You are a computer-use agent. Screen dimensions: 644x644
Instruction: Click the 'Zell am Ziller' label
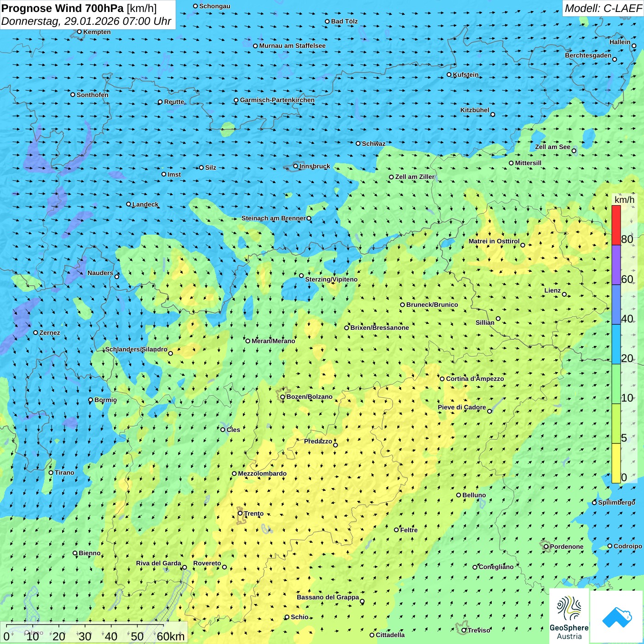[414, 177]
